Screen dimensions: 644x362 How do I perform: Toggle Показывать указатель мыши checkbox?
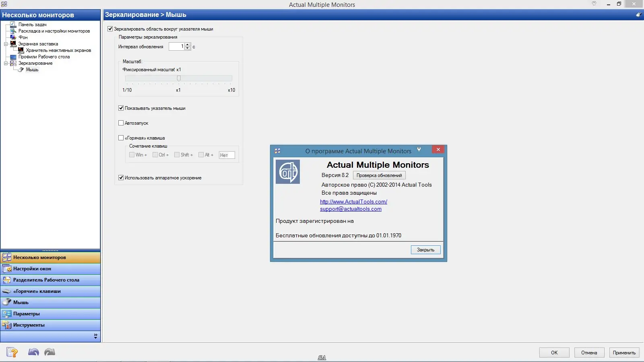[x=121, y=108]
